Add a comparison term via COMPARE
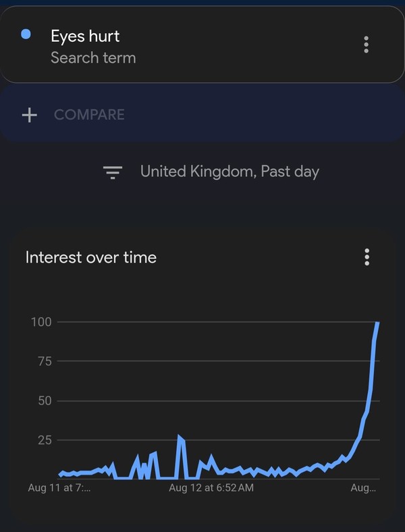 (89, 115)
